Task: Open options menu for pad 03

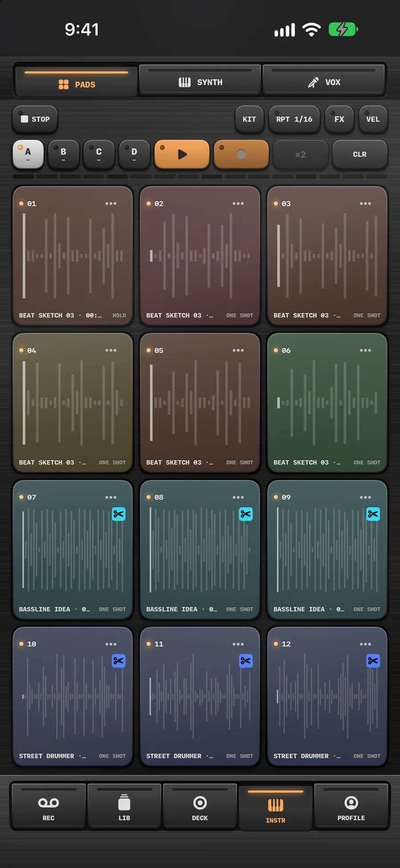Action: [365, 204]
